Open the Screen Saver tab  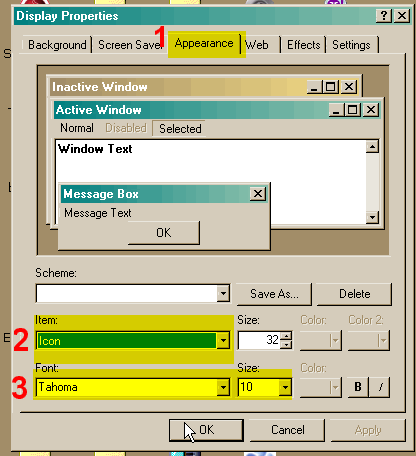pyautogui.click(x=130, y=45)
